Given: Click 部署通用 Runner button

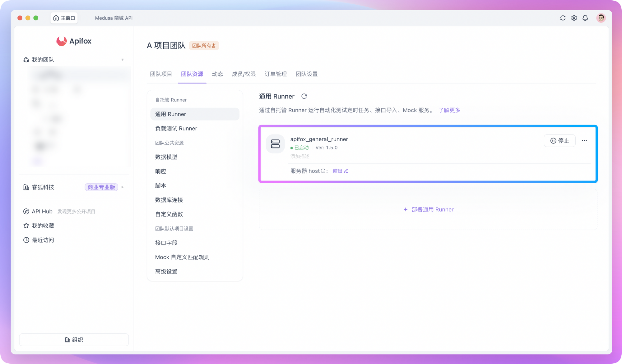Looking at the screenshot, I should coord(428,210).
